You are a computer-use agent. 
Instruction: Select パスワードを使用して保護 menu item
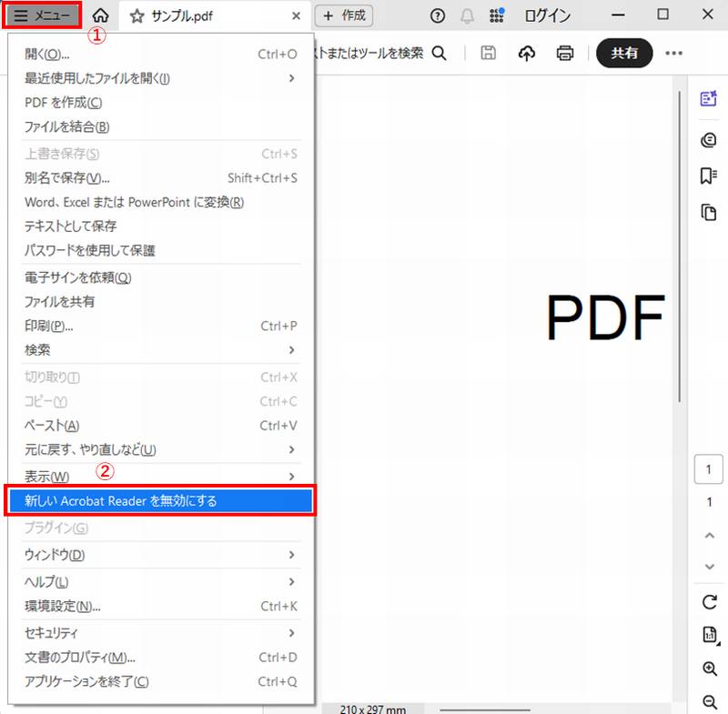161,250
